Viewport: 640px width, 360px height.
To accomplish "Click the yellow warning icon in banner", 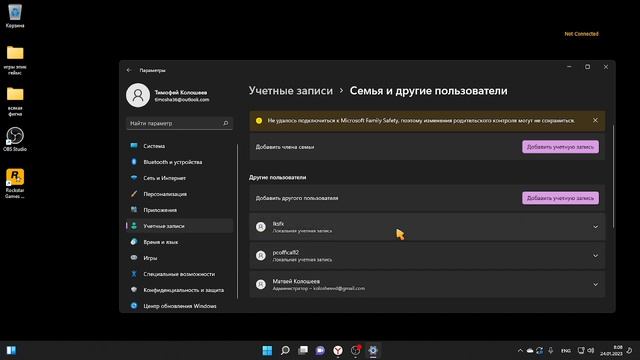I will tap(259, 120).
